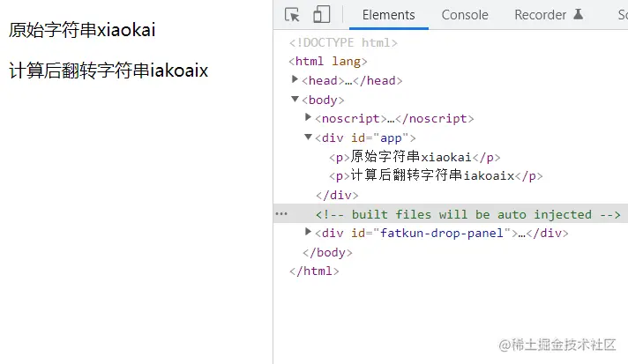Toggle the device toolbar icon
628x364 pixels.
pyautogui.click(x=321, y=15)
